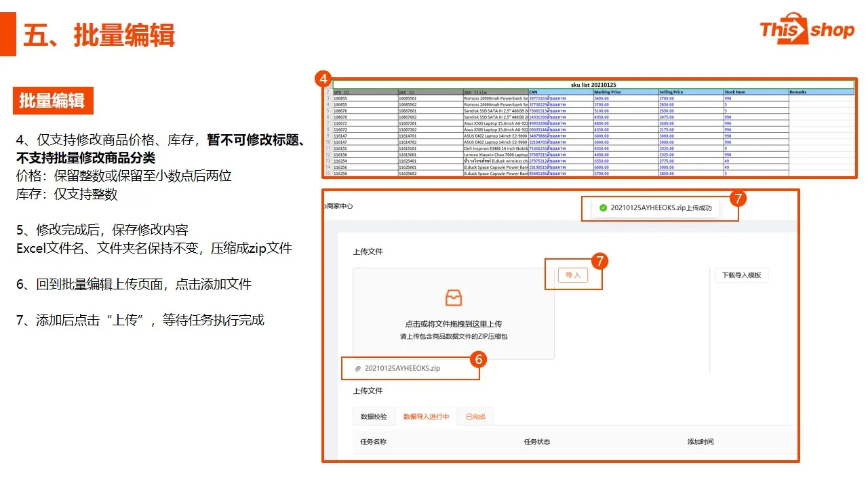The image size is (868, 488).
Task: Click the 任务状态 column header
Action: pyautogui.click(x=537, y=442)
